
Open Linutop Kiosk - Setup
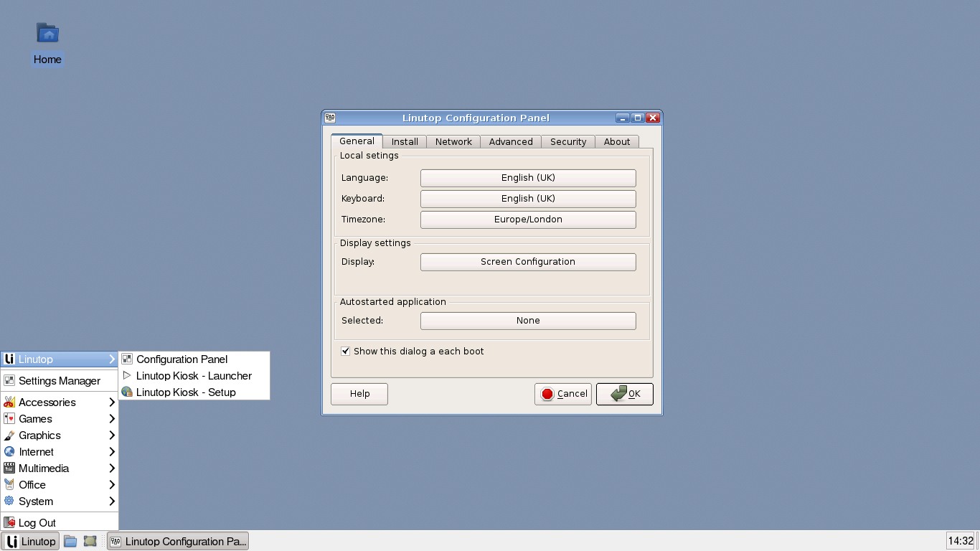[194, 392]
